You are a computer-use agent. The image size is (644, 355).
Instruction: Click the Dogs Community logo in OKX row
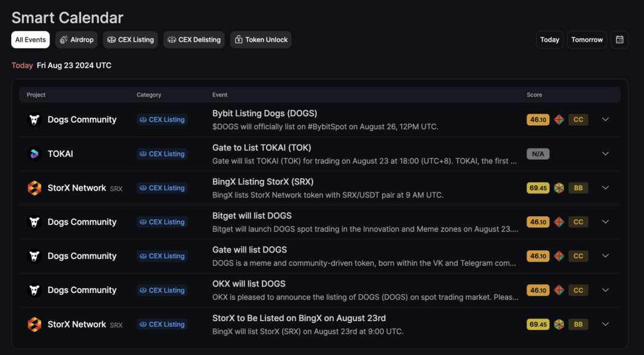[x=35, y=290]
